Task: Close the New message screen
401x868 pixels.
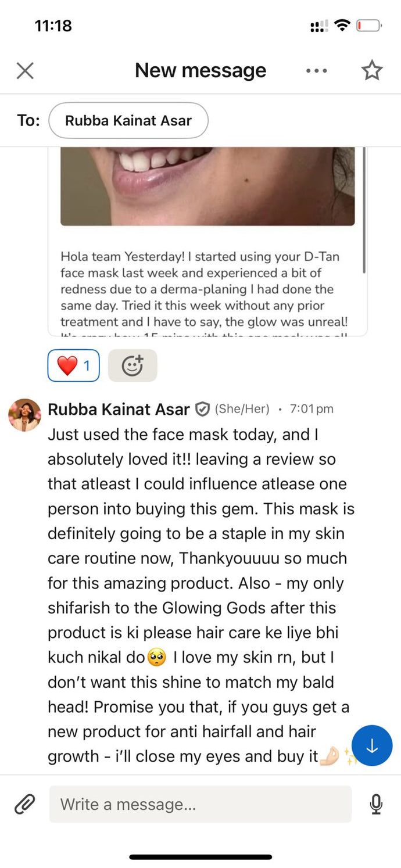Action: point(25,71)
